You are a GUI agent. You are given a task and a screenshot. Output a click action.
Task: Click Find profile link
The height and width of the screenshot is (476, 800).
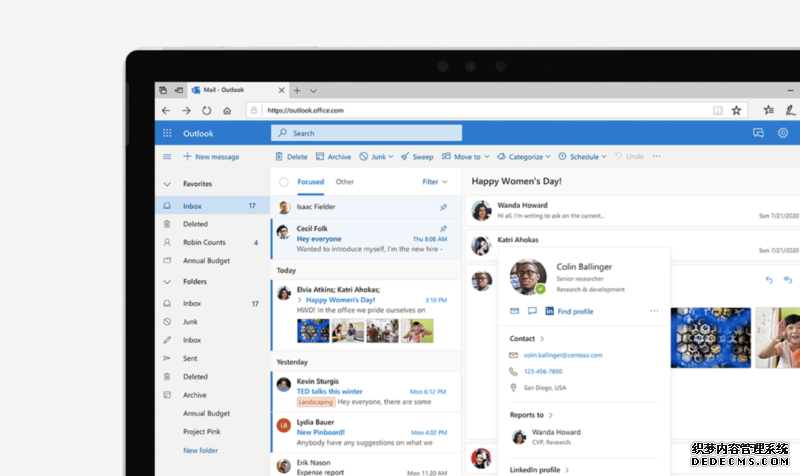pos(575,311)
